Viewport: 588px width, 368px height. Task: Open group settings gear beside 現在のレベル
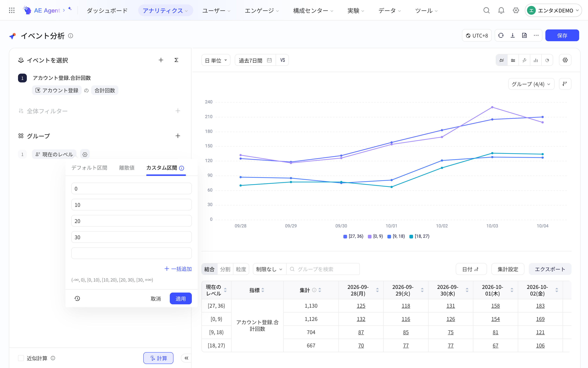85,154
